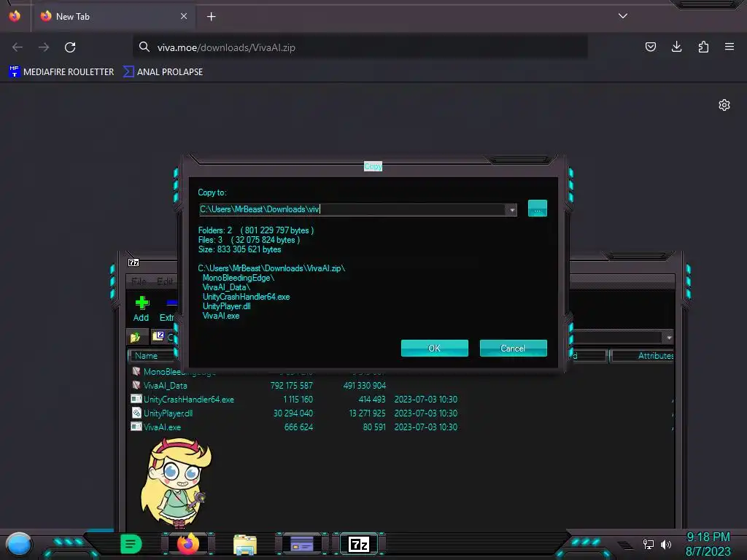
Task: Open the MEDIAFIRE ROULETTER bookmark
Action: pos(61,72)
